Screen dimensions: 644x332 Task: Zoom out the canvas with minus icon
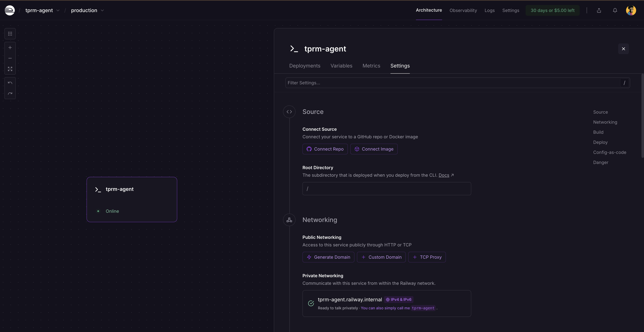(x=10, y=58)
